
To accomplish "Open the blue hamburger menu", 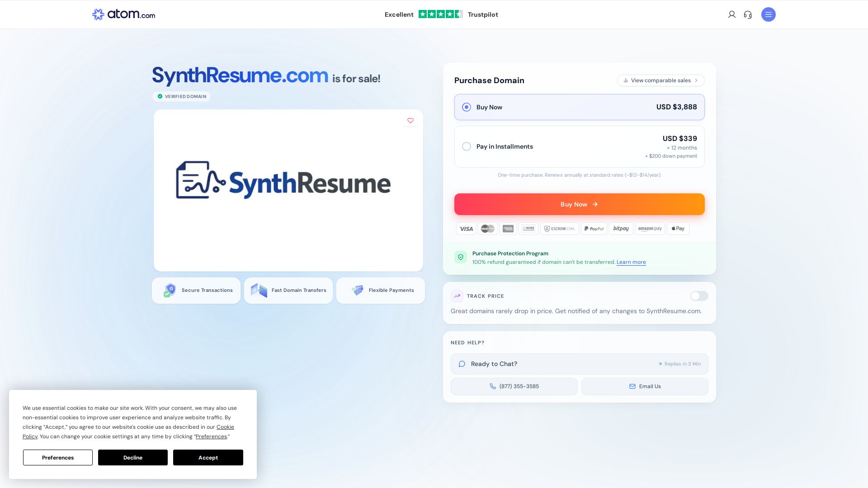I will click(x=769, y=14).
